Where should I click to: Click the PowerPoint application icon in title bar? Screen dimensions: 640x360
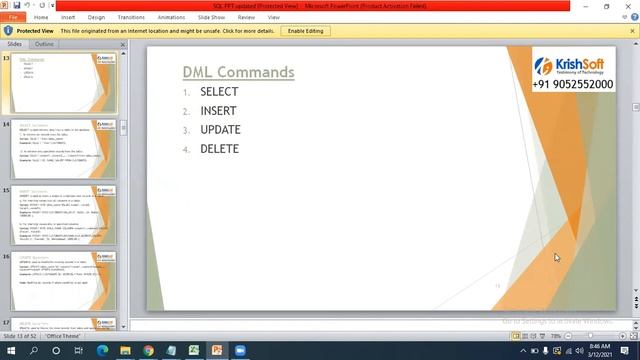[4, 5]
